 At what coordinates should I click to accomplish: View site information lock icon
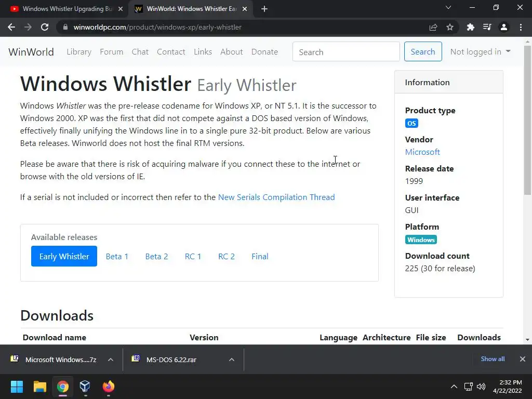65,27
